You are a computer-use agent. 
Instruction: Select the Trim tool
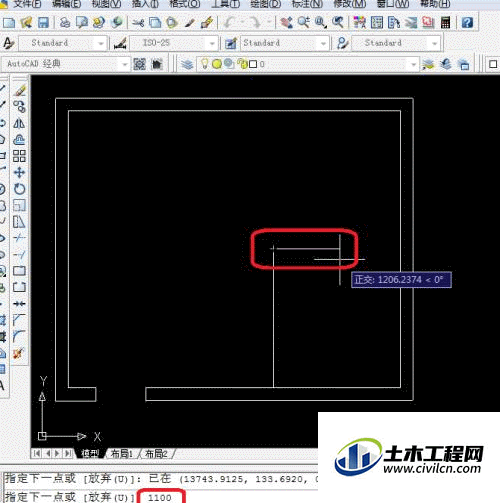tap(19, 238)
